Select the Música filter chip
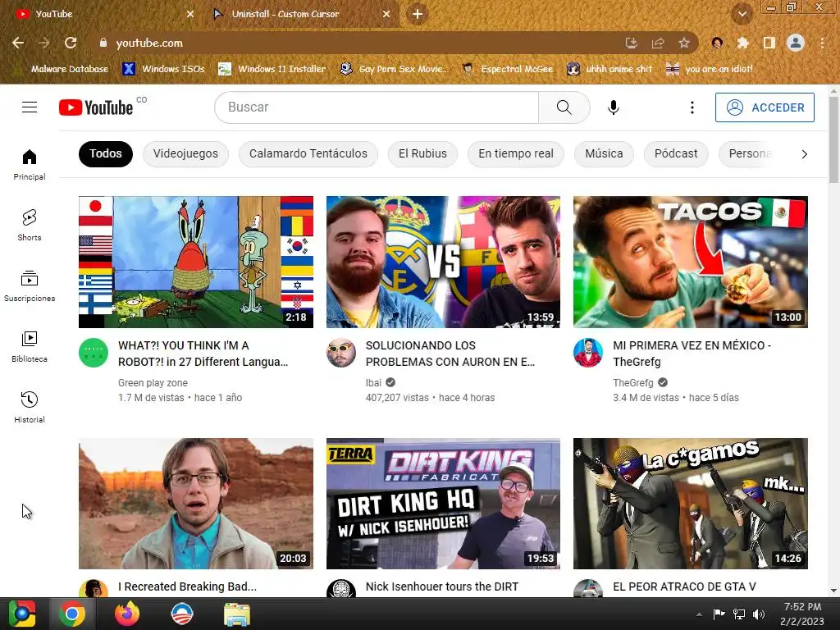The image size is (840, 630). tap(604, 153)
